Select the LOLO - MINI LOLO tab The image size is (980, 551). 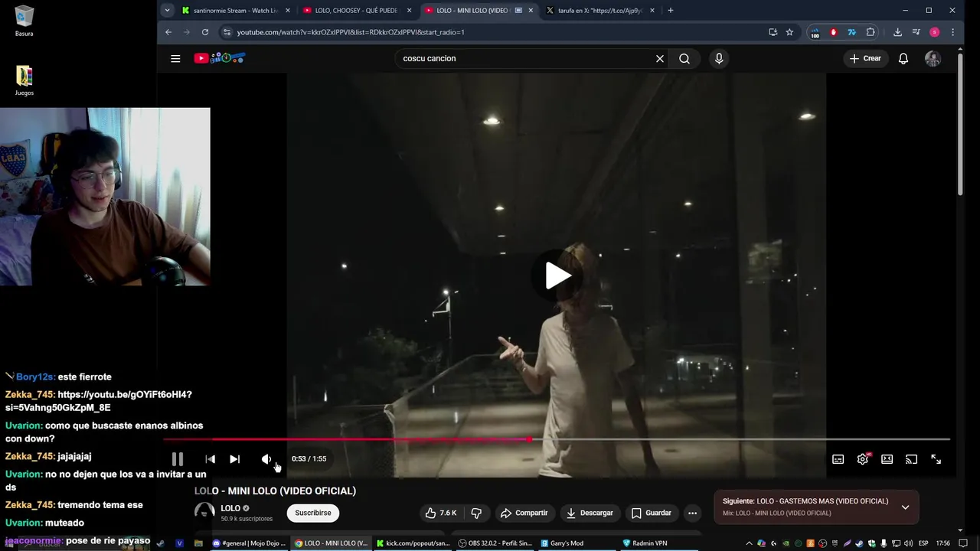pyautogui.click(x=479, y=10)
